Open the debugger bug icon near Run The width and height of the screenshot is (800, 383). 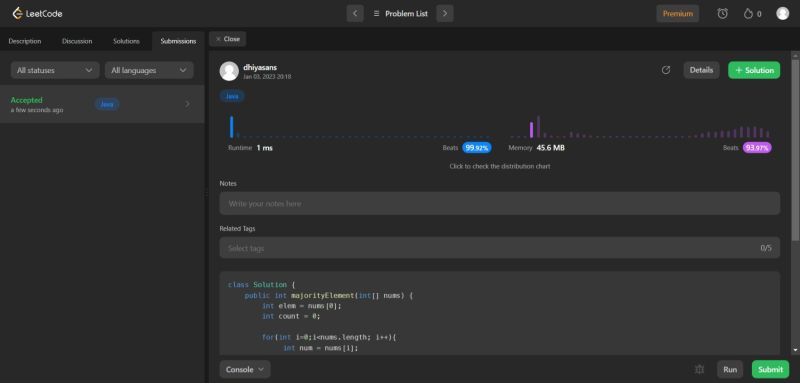[699, 369]
